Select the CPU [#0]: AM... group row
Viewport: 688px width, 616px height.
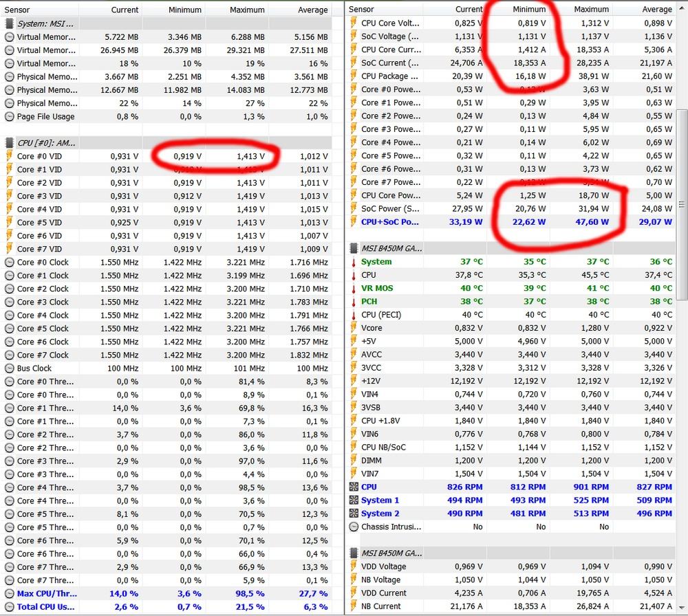(x=166, y=143)
